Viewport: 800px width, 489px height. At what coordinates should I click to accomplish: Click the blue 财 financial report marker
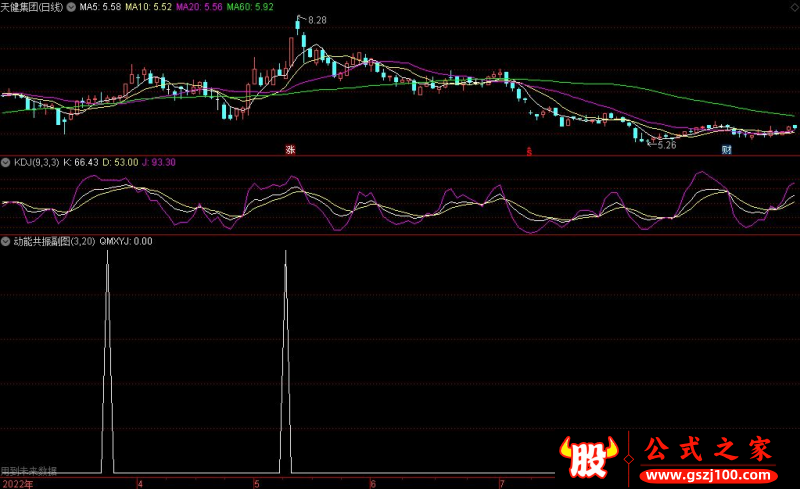click(x=726, y=150)
